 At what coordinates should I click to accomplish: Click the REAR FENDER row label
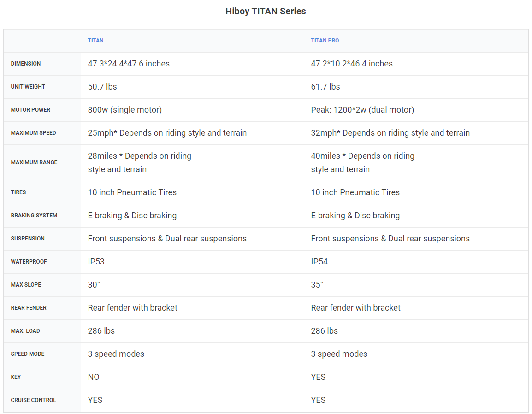click(29, 308)
